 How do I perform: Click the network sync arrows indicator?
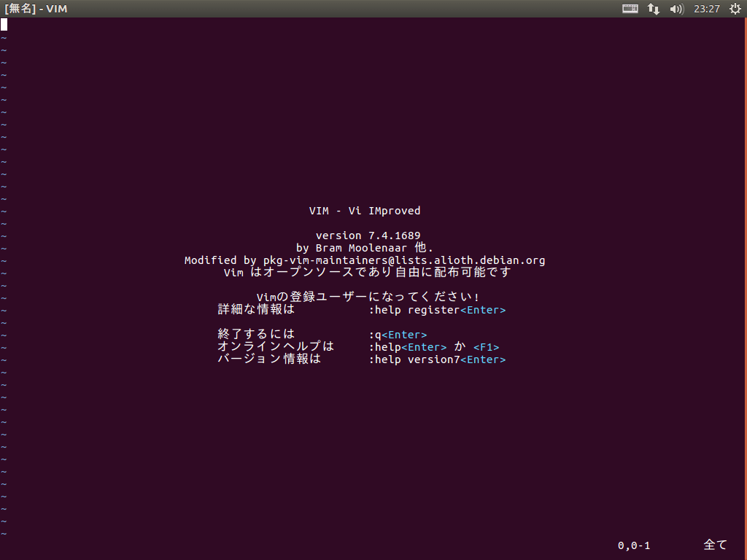click(653, 9)
